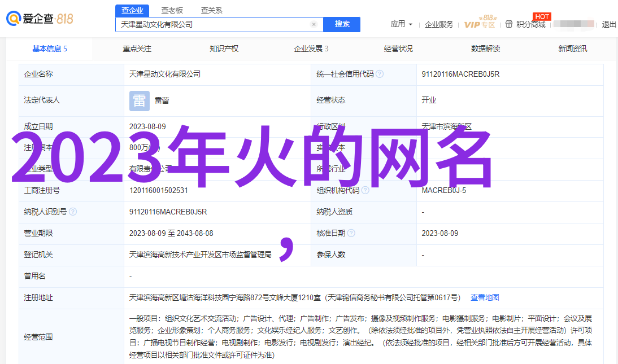Click the Aiqicha logo icon
Image resolution: width=618 pixels, height=364 pixels.
click(14, 19)
